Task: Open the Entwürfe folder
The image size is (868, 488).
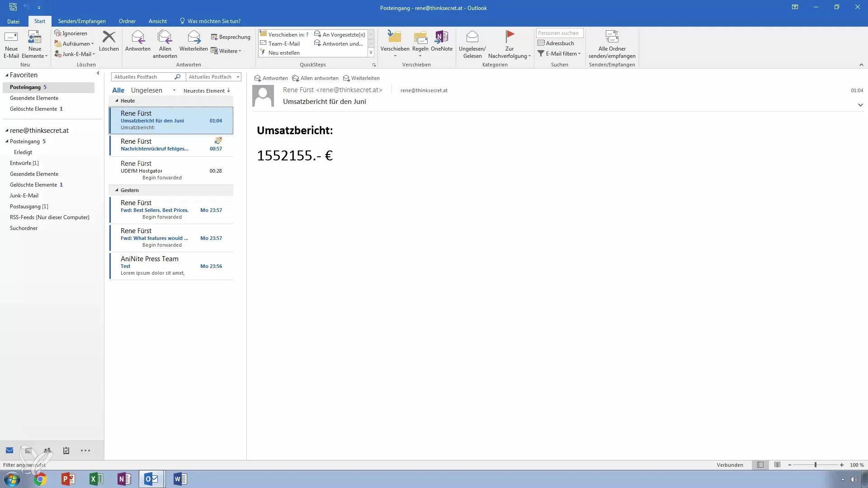Action: [24, 163]
